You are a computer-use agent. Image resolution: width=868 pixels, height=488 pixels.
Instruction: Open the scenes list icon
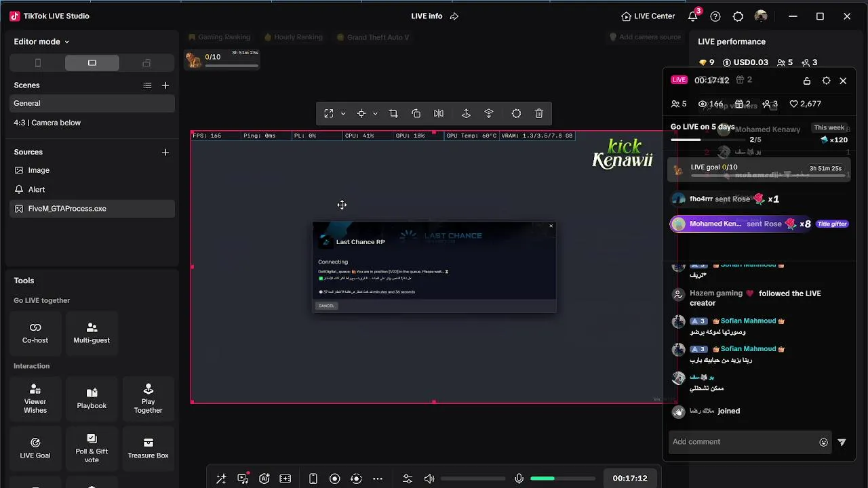[x=147, y=85]
